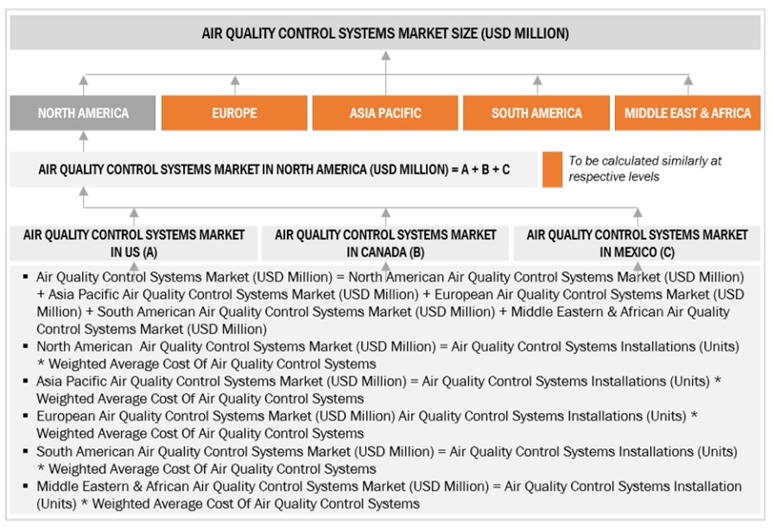Click the arrowhead pointing up into the title box
The height and width of the screenshot is (532, 773).
coord(386,55)
